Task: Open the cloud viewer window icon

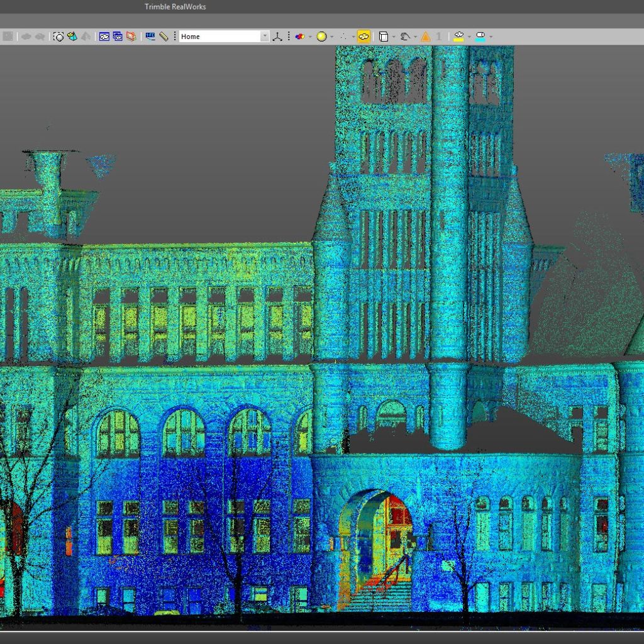Action: tap(104, 36)
